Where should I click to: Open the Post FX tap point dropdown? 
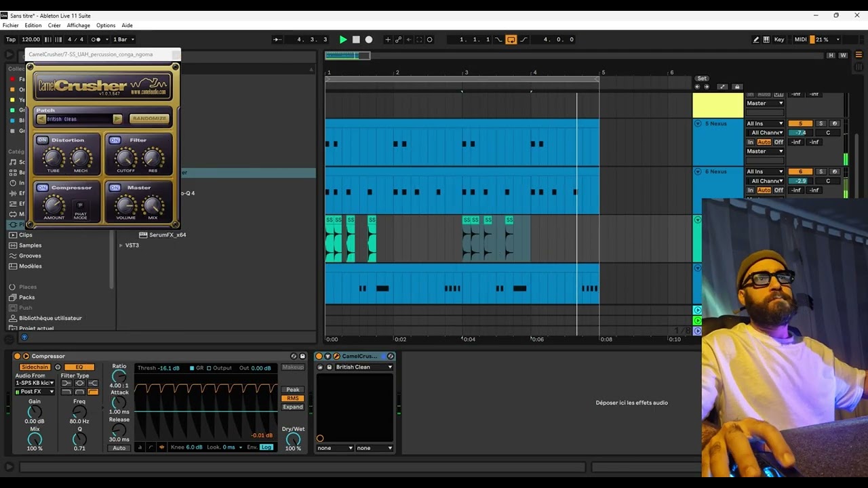tap(35, 392)
